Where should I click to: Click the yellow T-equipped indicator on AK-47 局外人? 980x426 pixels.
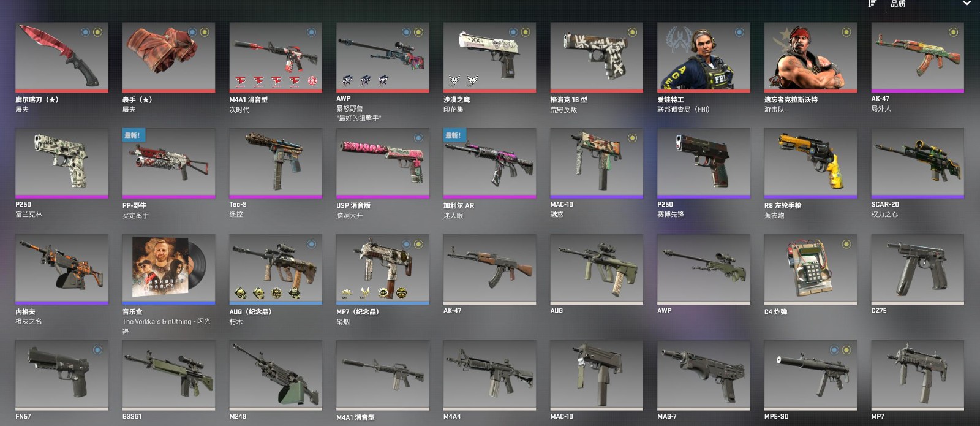(x=953, y=32)
